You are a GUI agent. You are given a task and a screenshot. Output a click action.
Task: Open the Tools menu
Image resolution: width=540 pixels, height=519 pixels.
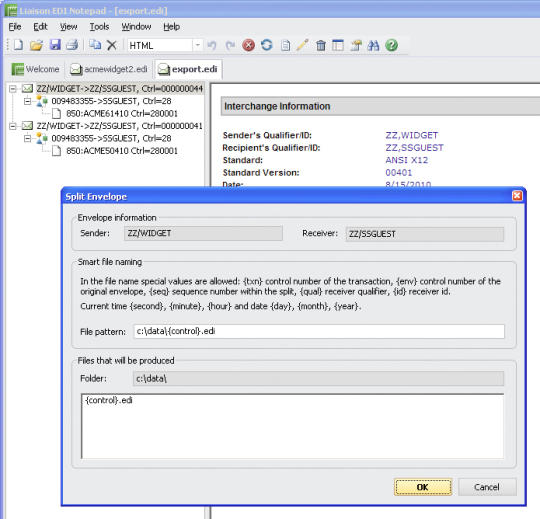[x=100, y=27]
